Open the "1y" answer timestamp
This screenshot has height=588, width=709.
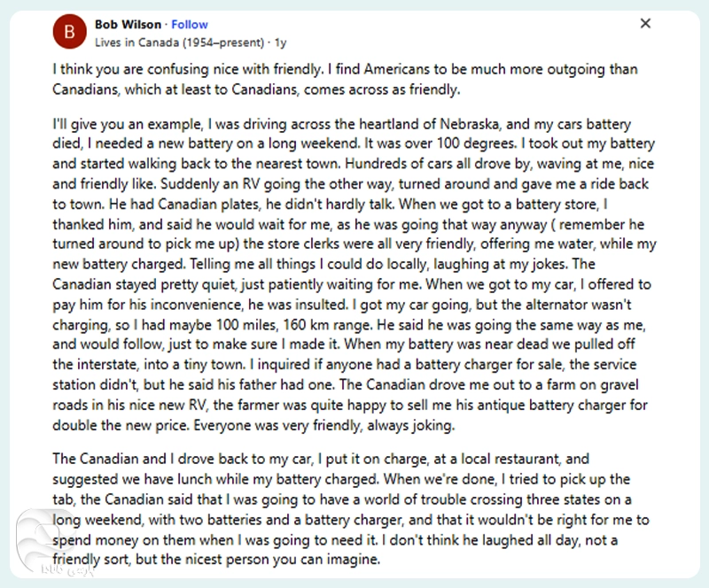pyautogui.click(x=280, y=42)
